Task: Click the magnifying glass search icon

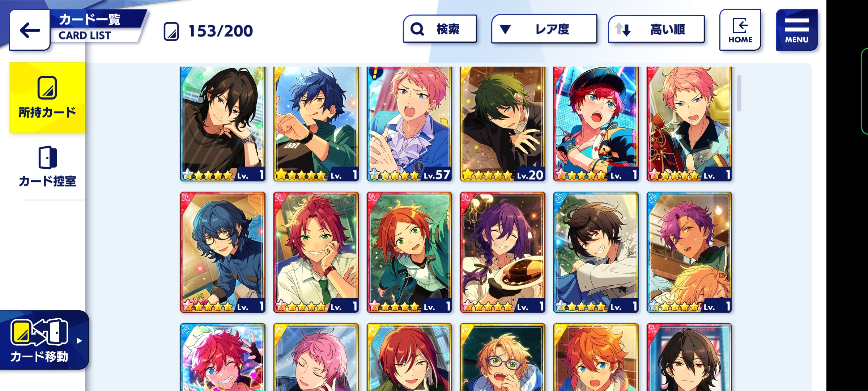Action: (x=417, y=29)
